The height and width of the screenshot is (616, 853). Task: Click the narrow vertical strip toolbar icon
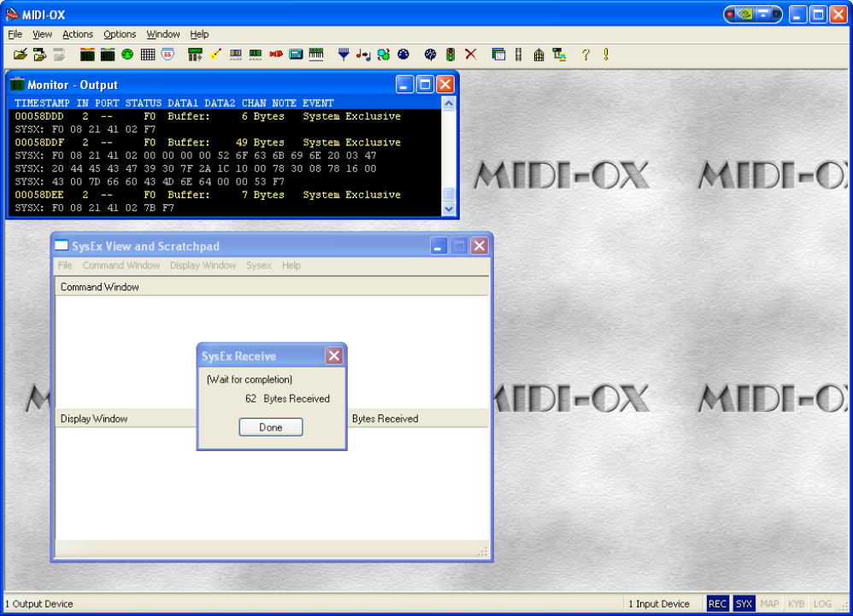(519, 55)
